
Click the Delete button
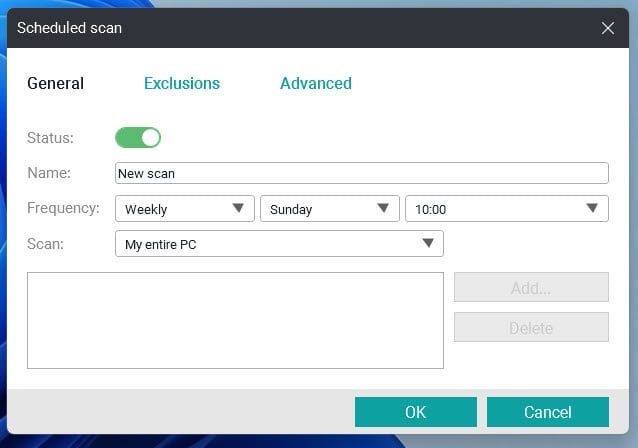[531, 327]
